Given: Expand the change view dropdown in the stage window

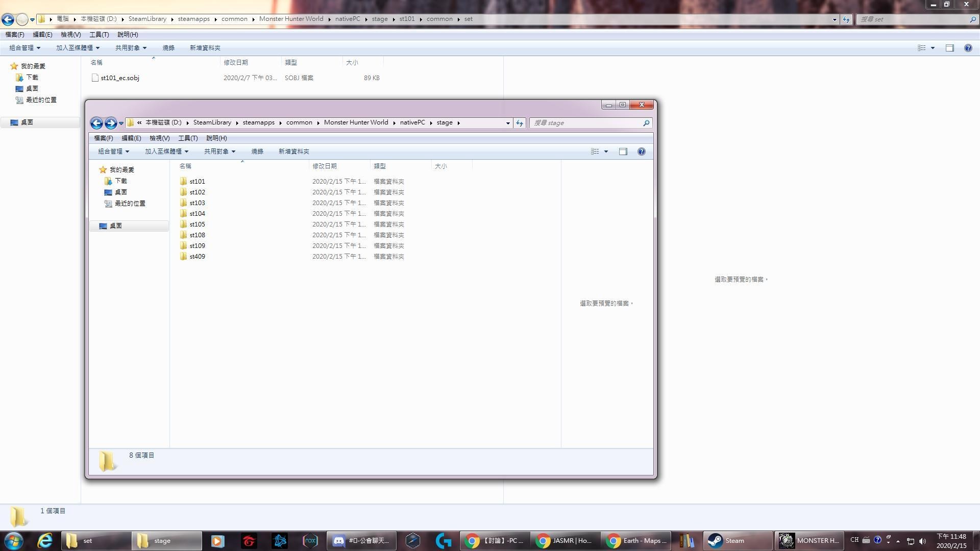Looking at the screenshot, I should (x=606, y=152).
